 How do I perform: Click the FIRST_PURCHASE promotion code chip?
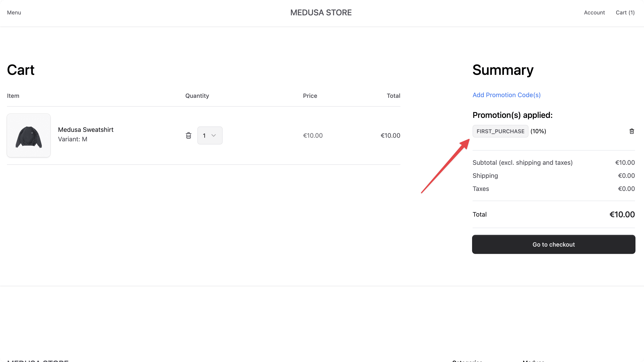point(500,131)
